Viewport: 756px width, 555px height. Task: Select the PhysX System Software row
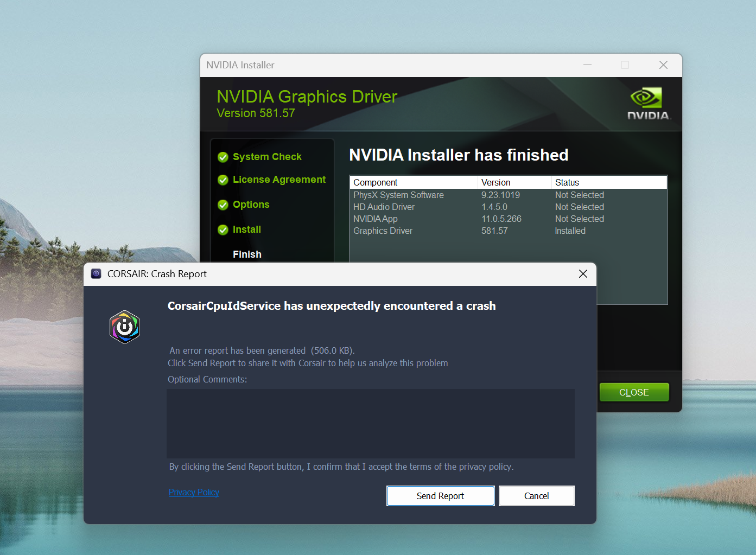pyautogui.click(x=508, y=195)
